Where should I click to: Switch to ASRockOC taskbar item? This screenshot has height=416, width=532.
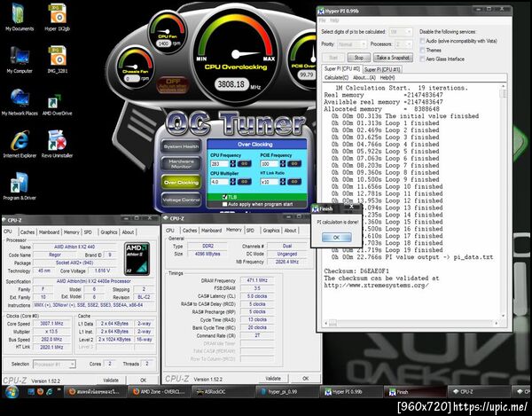[x=224, y=391]
